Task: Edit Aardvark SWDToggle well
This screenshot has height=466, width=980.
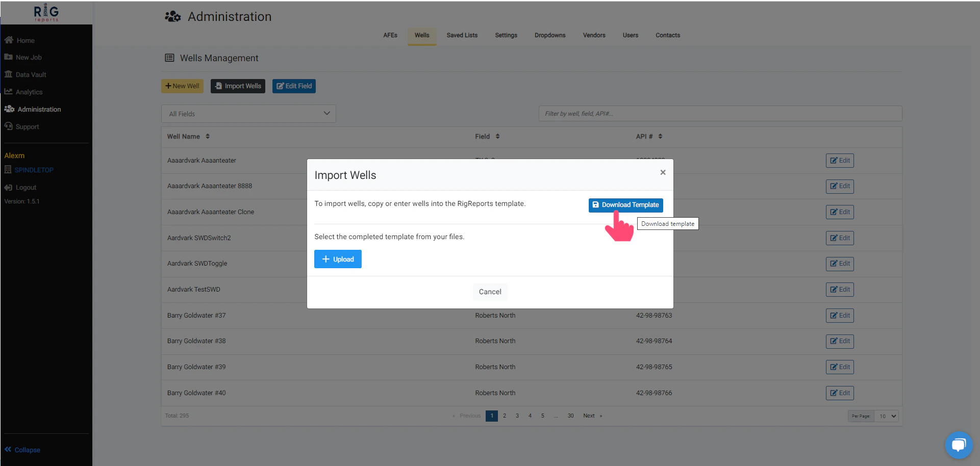Action: [x=840, y=264]
